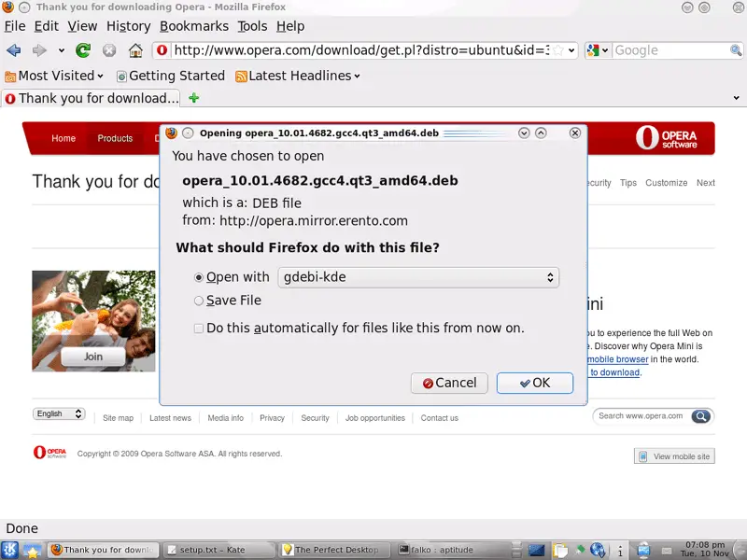Click the grey forward navigation arrow
The height and width of the screenshot is (560, 747).
tap(39, 50)
